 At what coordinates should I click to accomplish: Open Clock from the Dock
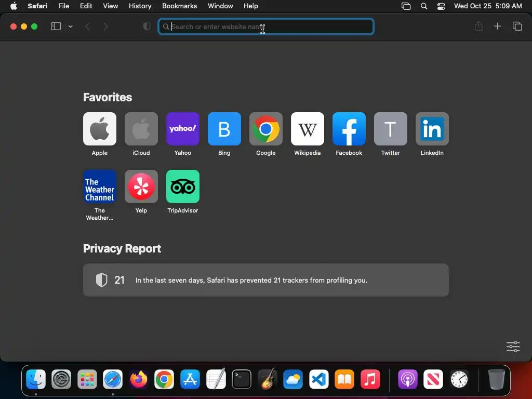tap(459, 379)
